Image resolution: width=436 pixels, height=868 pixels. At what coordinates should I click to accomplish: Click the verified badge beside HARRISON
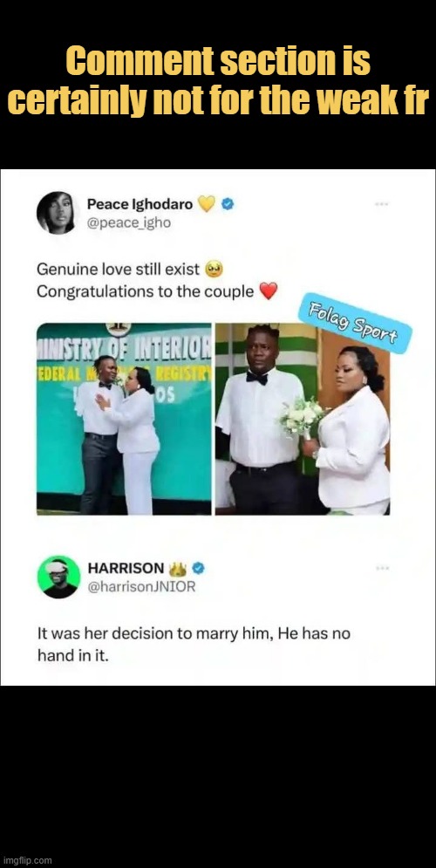(x=199, y=568)
